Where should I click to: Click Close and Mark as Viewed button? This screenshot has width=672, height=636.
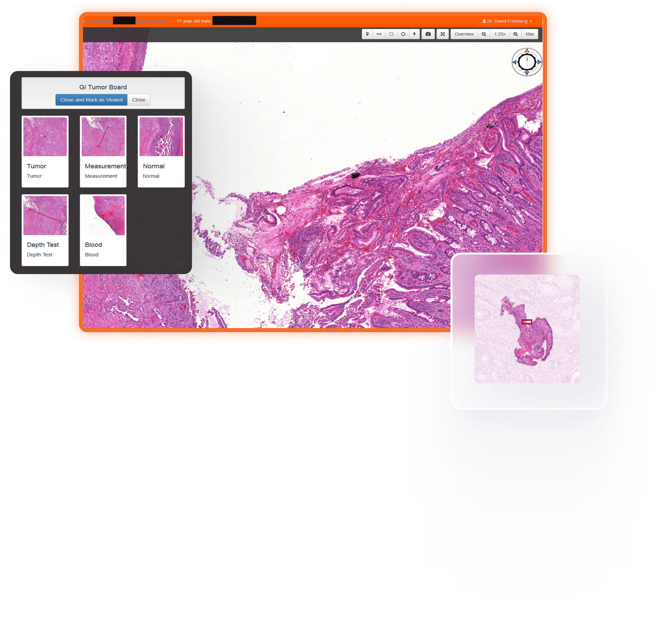point(91,100)
